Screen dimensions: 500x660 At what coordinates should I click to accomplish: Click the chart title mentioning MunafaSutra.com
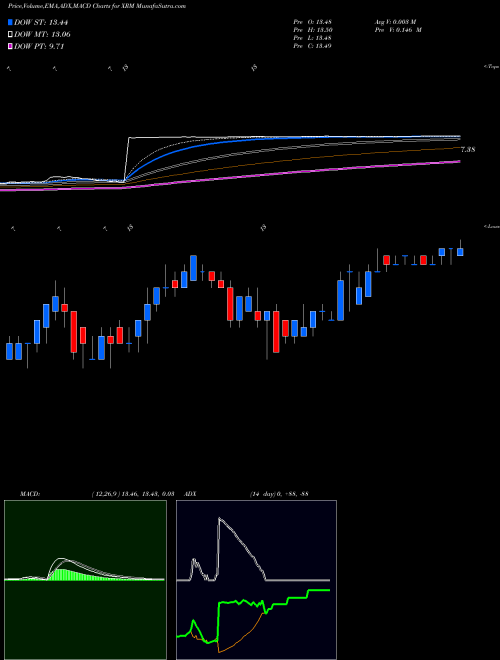(x=97, y=6)
